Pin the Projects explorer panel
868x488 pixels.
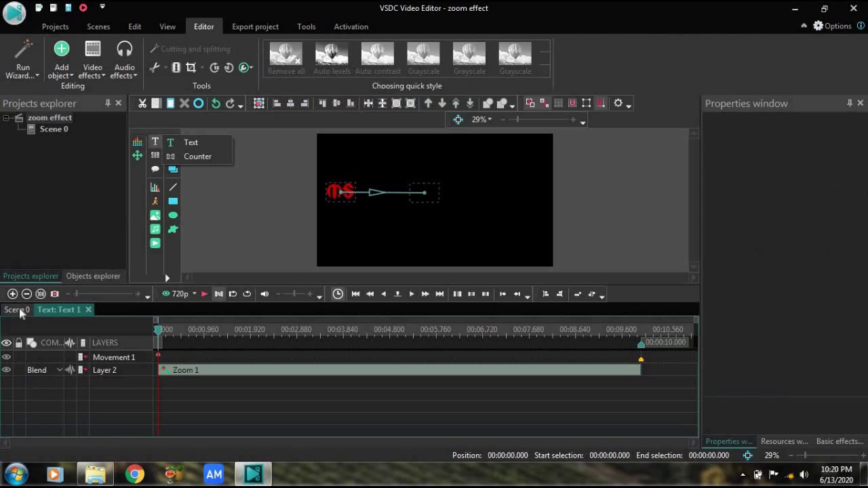[x=107, y=103]
